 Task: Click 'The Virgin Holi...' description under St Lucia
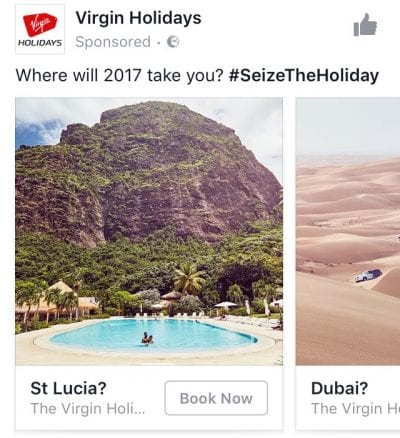tap(88, 409)
